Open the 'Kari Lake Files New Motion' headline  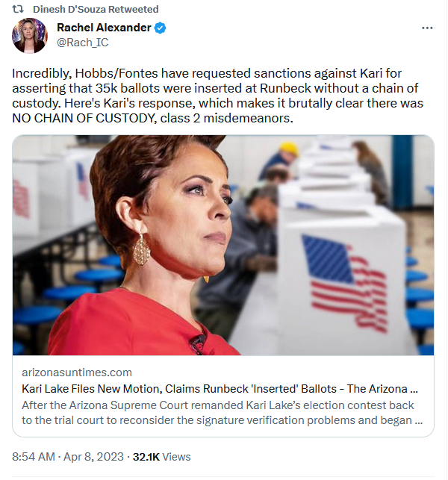[x=220, y=388]
